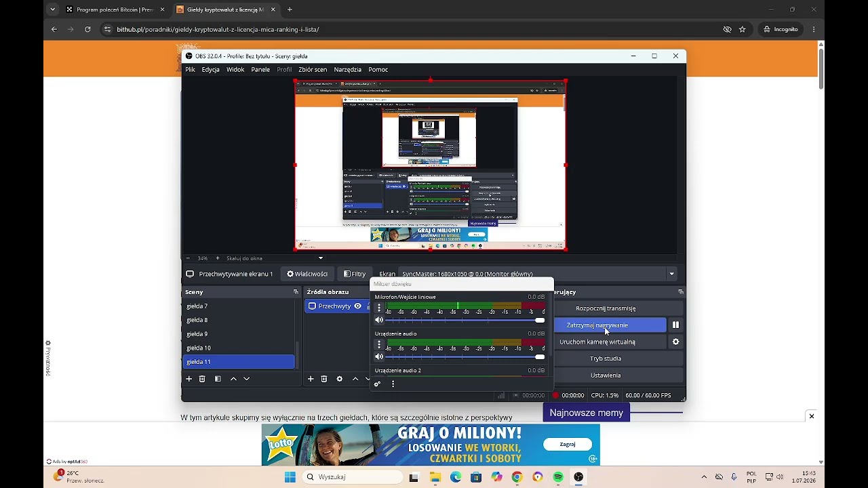This screenshot has width=868, height=488.
Task: Open options dots for Urządzenie audio
Action: point(379,344)
